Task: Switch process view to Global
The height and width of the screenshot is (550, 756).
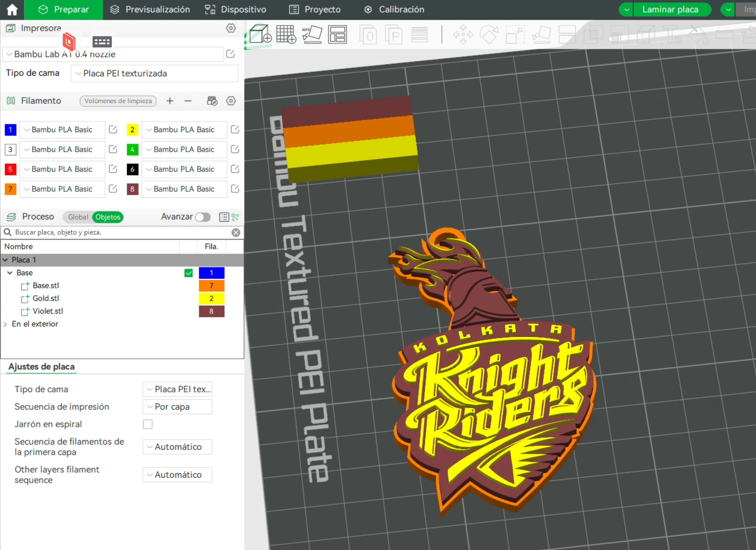Action: coord(78,217)
